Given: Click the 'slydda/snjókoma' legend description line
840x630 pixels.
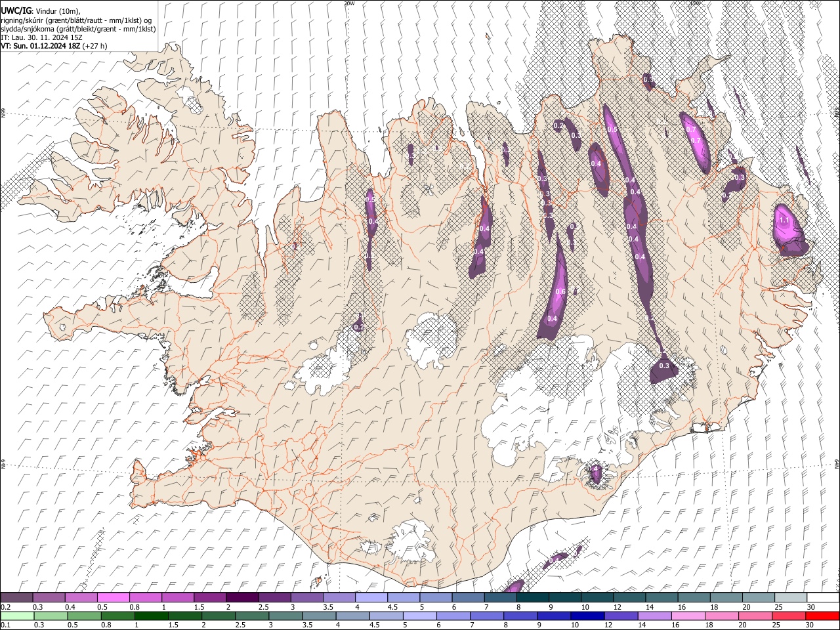Looking at the screenshot, I should click(78, 29).
